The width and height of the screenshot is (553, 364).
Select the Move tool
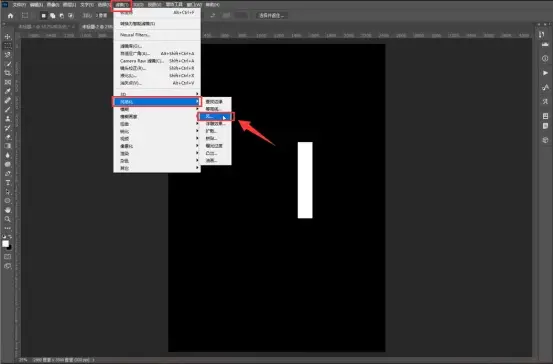7,37
